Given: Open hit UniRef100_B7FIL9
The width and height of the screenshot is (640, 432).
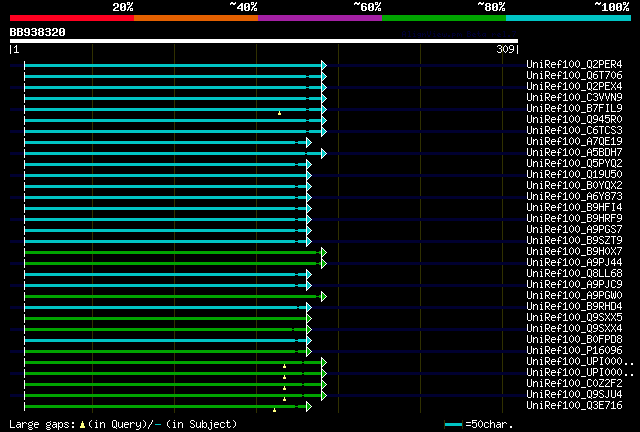Looking at the screenshot, I should [574, 108].
